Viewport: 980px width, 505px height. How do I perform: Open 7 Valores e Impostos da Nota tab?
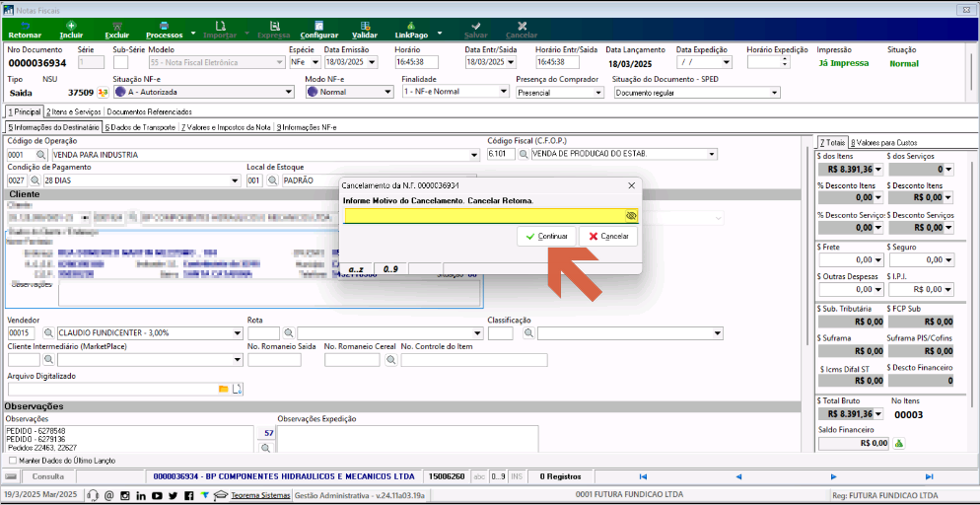tap(226, 127)
